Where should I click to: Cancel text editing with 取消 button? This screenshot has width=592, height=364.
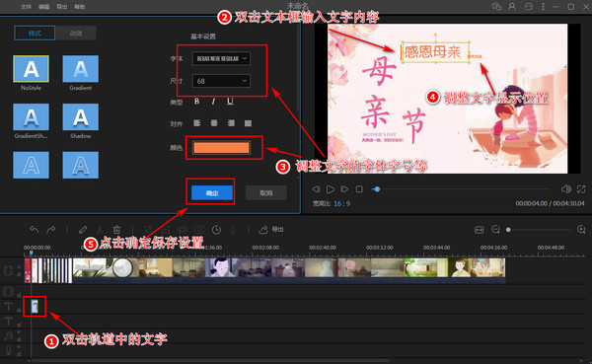tap(265, 193)
